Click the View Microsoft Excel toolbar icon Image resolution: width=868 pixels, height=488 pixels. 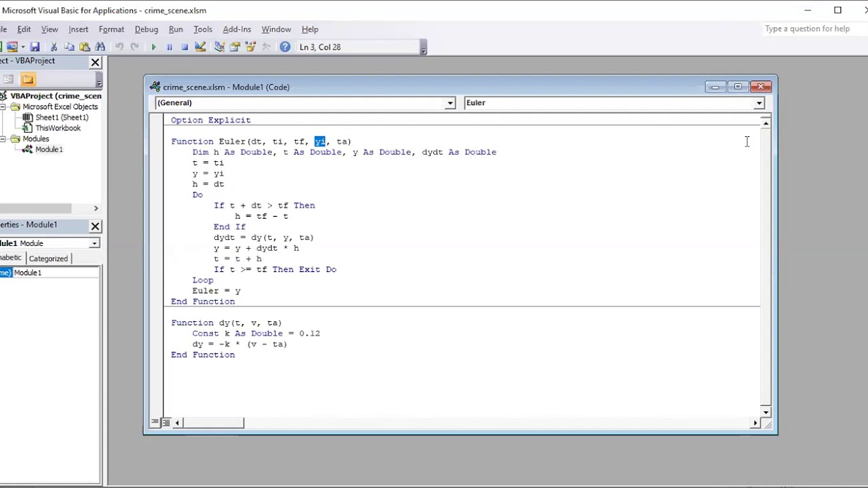point(1,47)
